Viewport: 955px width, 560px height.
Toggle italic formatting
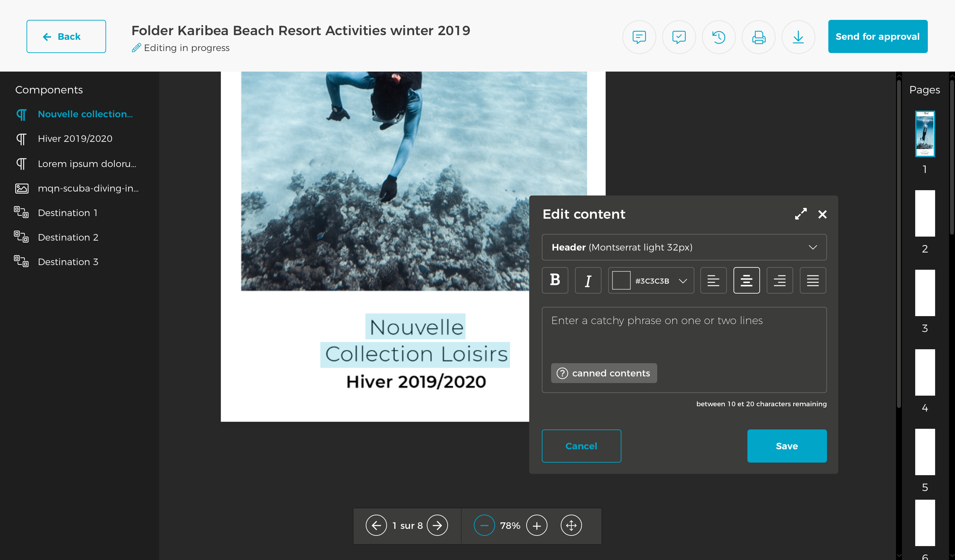[x=588, y=280]
